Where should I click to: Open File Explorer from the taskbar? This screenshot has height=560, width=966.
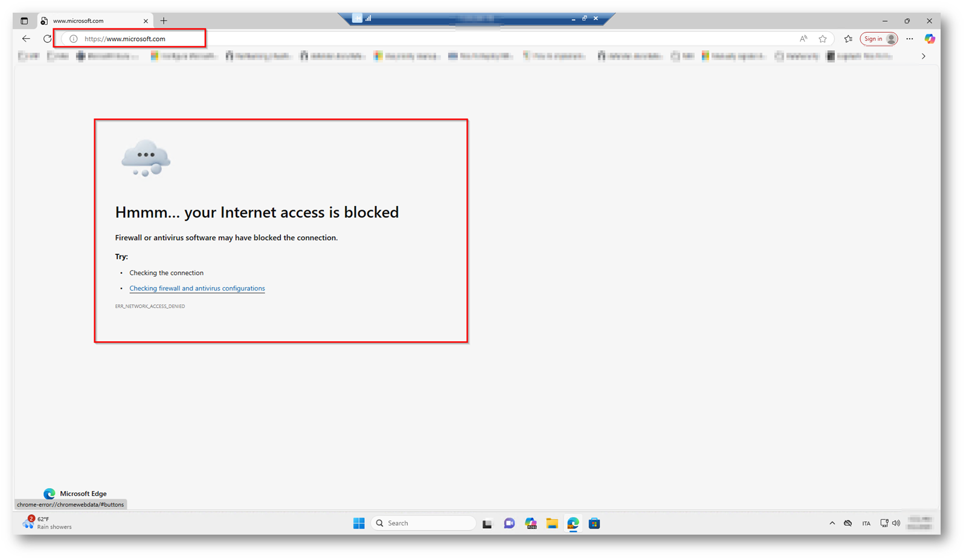[x=552, y=523]
